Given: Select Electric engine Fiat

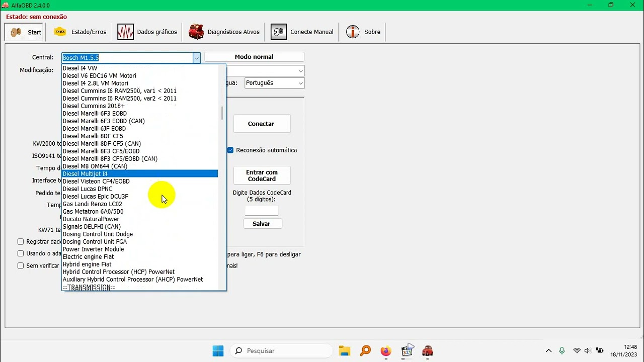Looking at the screenshot, I should pyautogui.click(x=140, y=257).
